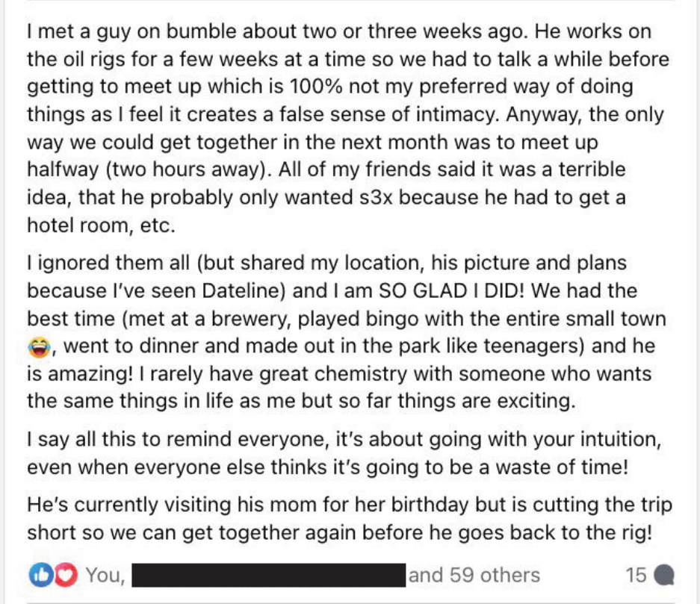The image size is (700, 604).
Task: Open the '15' comments count
Action: coord(636,575)
